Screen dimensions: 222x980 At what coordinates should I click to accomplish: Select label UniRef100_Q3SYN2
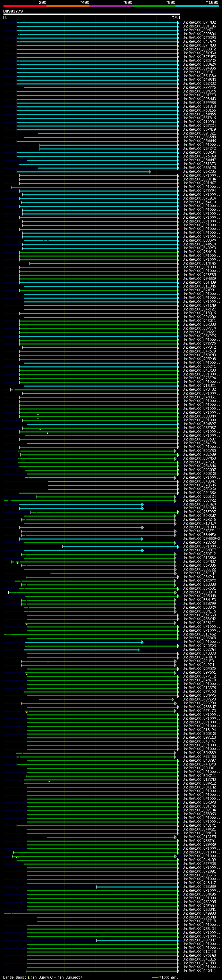(x=199, y=619)
